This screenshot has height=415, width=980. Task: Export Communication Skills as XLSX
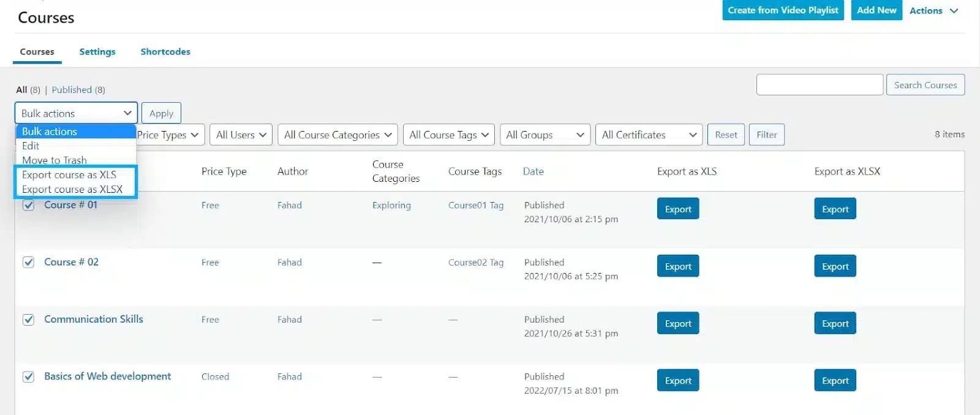click(x=835, y=323)
